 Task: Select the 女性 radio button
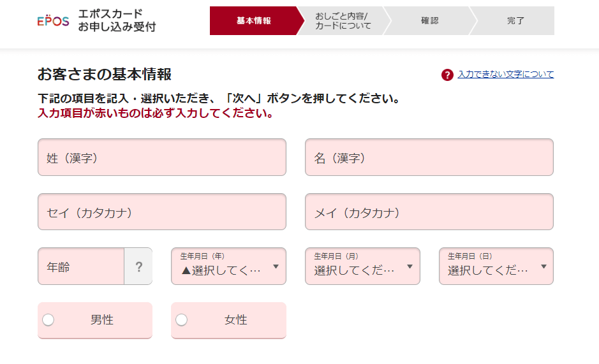click(x=182, y=320)
